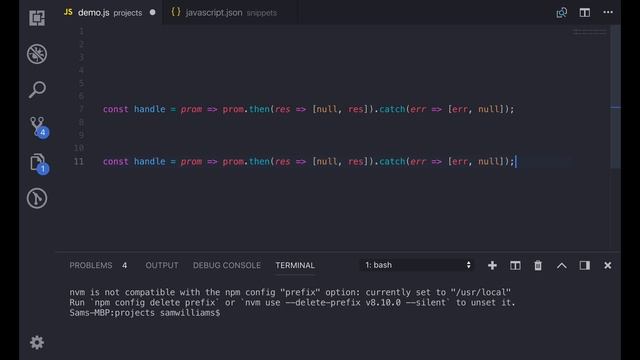Click the problems count badge '4'
Image resolution: width=640 pixels, height=360 pixels.
coord(124,265)
